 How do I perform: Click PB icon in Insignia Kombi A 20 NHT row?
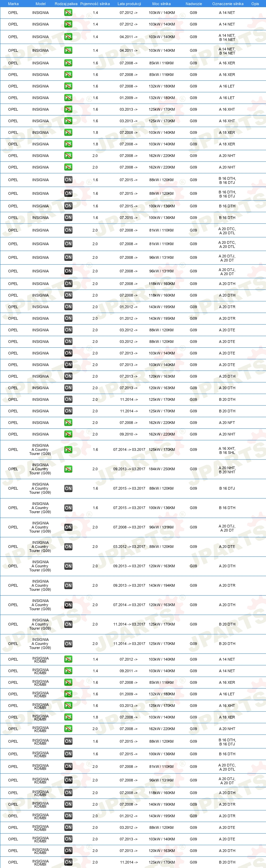(68, 729)
